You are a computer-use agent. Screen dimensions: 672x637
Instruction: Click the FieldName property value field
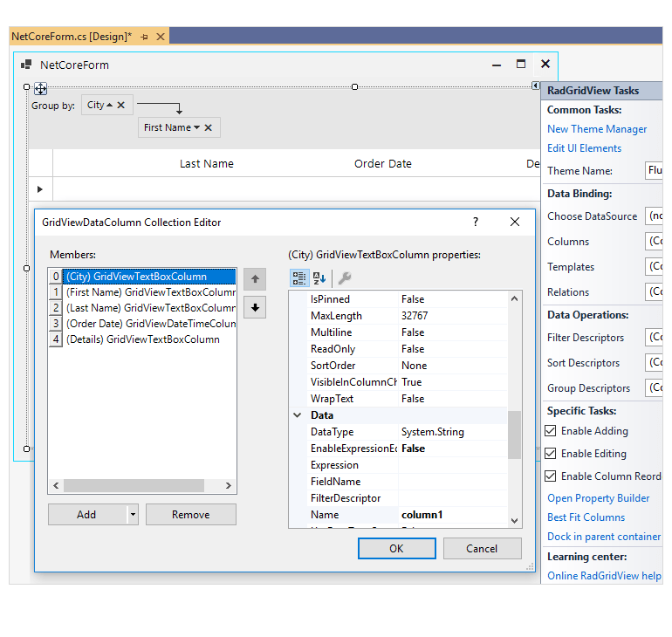tap(454, 482)
